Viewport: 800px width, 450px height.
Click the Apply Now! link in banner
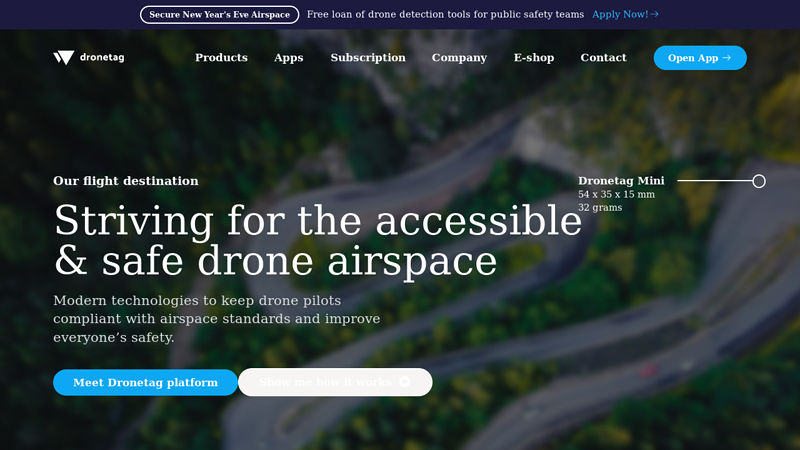click(x=620, y=15)
